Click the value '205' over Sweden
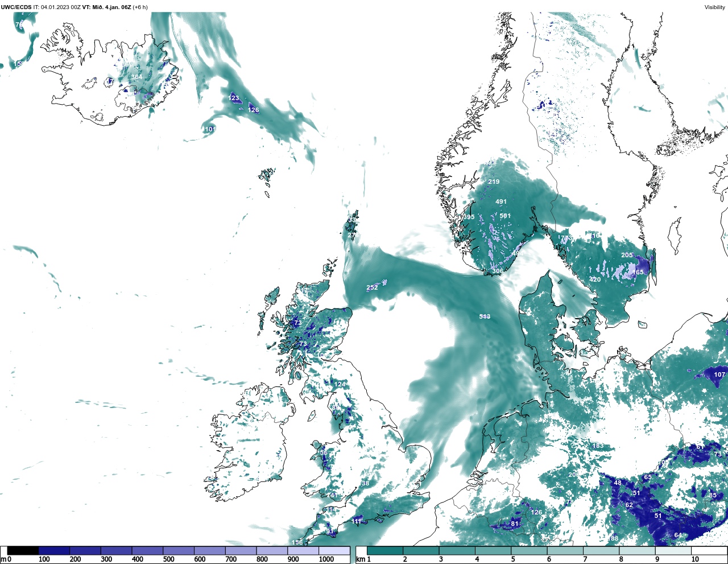Viewport: 728px width, 564px height. click(x=627, y=255)
